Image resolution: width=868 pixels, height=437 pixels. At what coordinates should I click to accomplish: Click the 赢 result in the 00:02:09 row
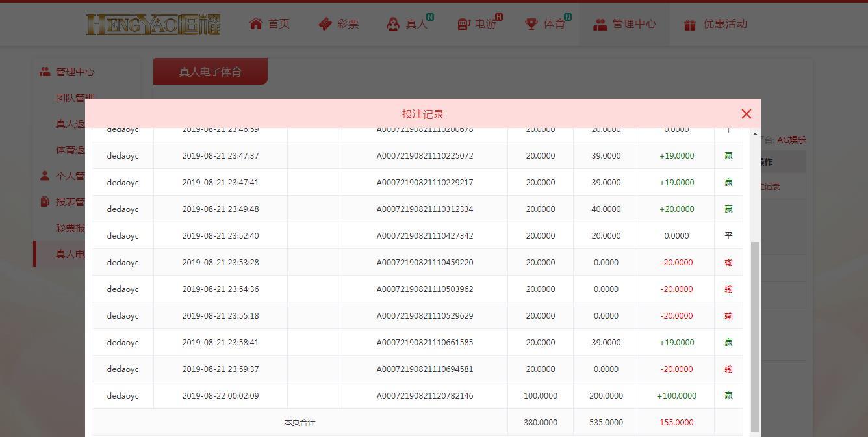click(x=728, y=396)
